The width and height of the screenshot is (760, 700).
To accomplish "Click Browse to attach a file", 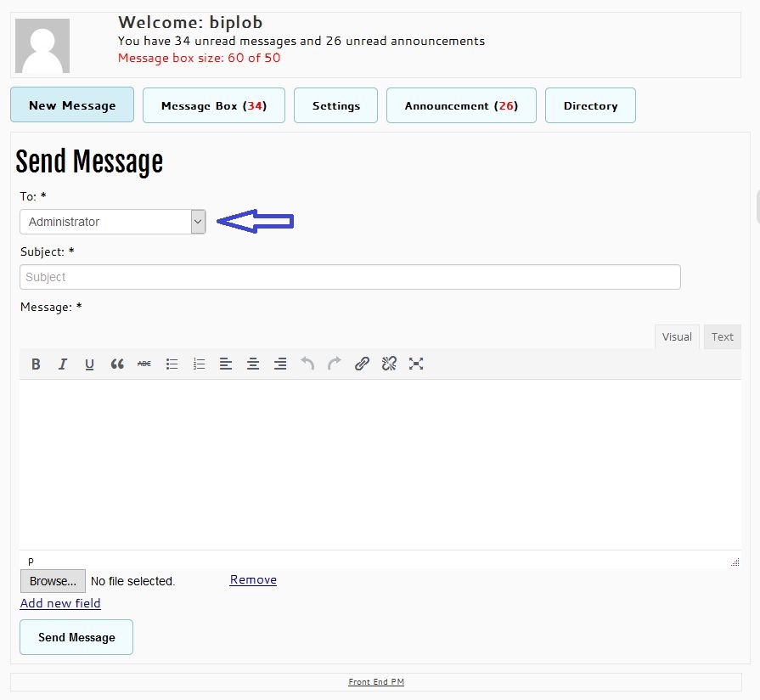I will [53, 581].
